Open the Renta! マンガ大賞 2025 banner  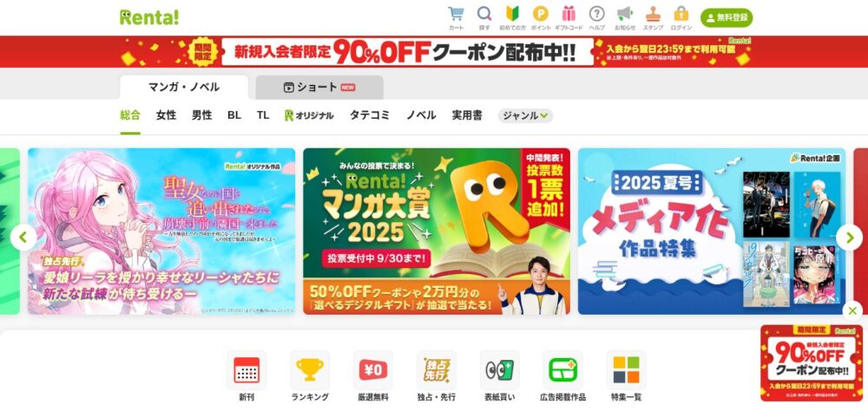[x=437, y=232]
